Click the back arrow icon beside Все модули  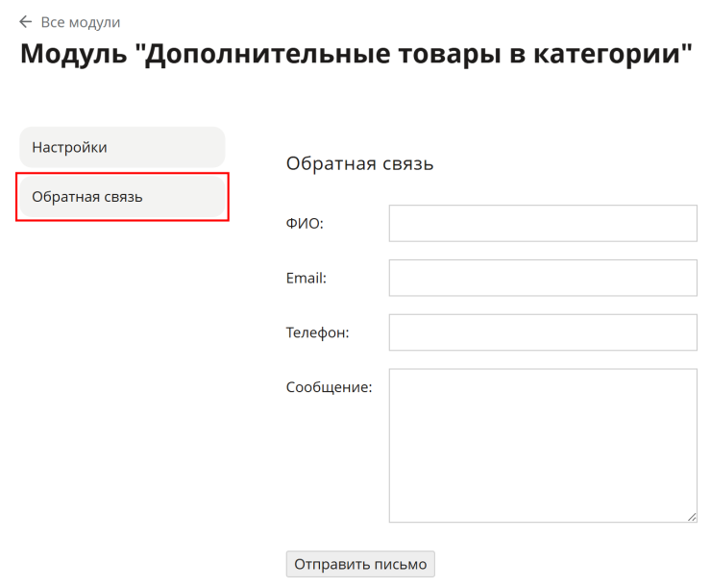click(x=25, y=22)
